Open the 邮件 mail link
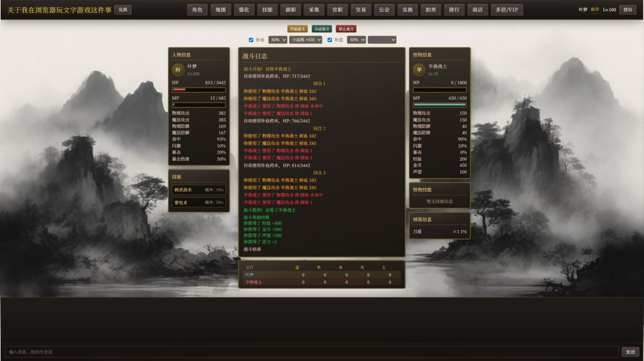The height and width of the screenshot is (361, 644). (595, 10)
